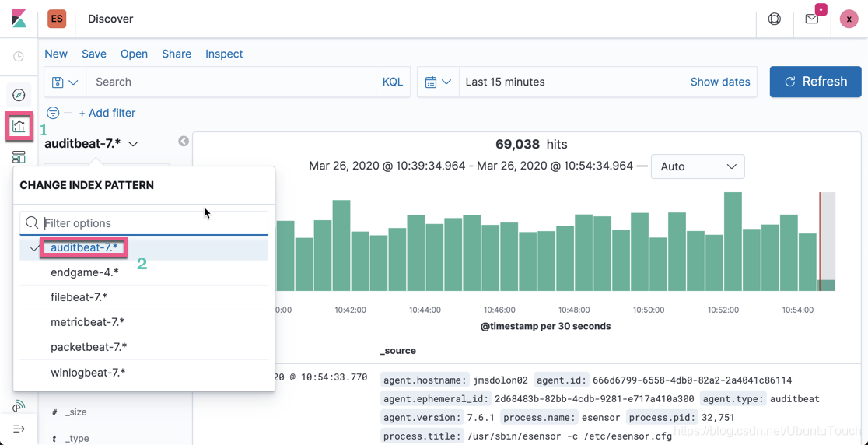Click the Discover page title
This screenshot has height=445, width=868.
110,19
